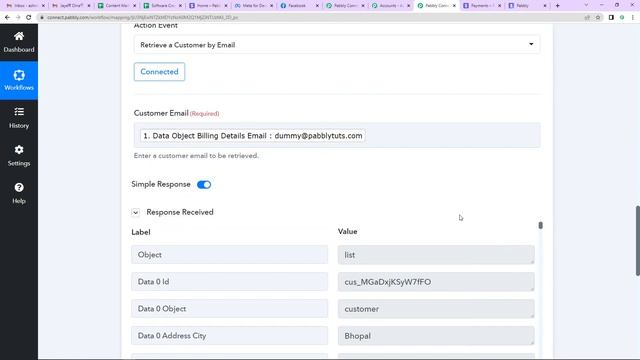Switch to the Gmail Inbox tab
This screenshot has height=360, width=640.
point(24,6)
